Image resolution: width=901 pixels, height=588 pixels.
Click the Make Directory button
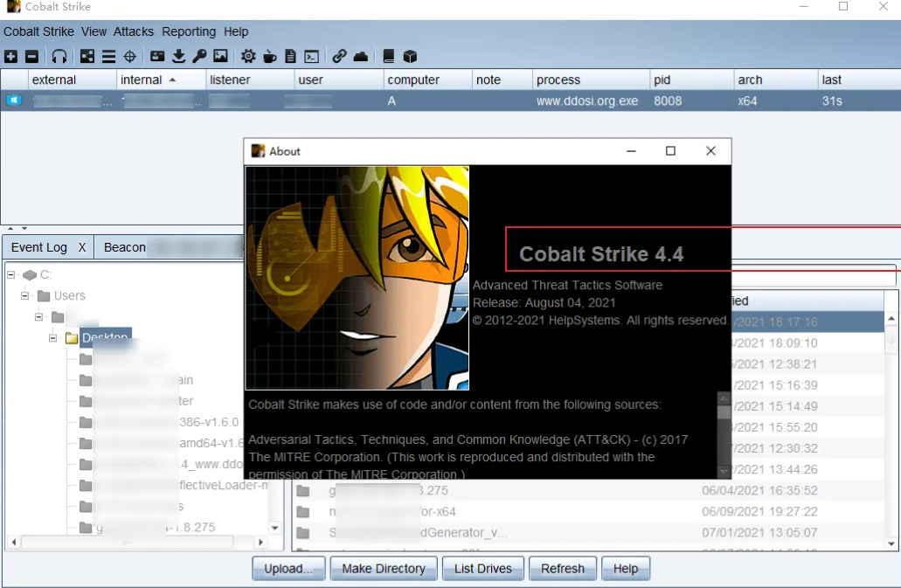pyautogui.click(x=384, y=569)
